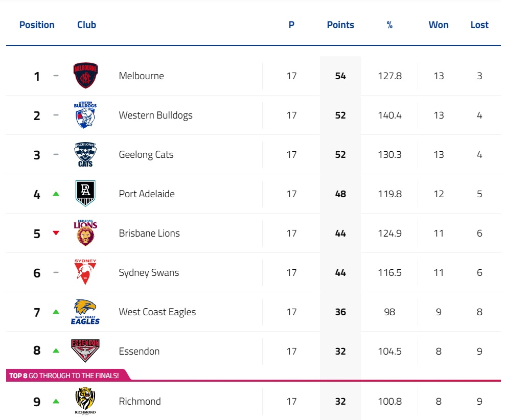Click the Lost column header
This screenshot has height=420, width=505.
[x=479, y=25]
